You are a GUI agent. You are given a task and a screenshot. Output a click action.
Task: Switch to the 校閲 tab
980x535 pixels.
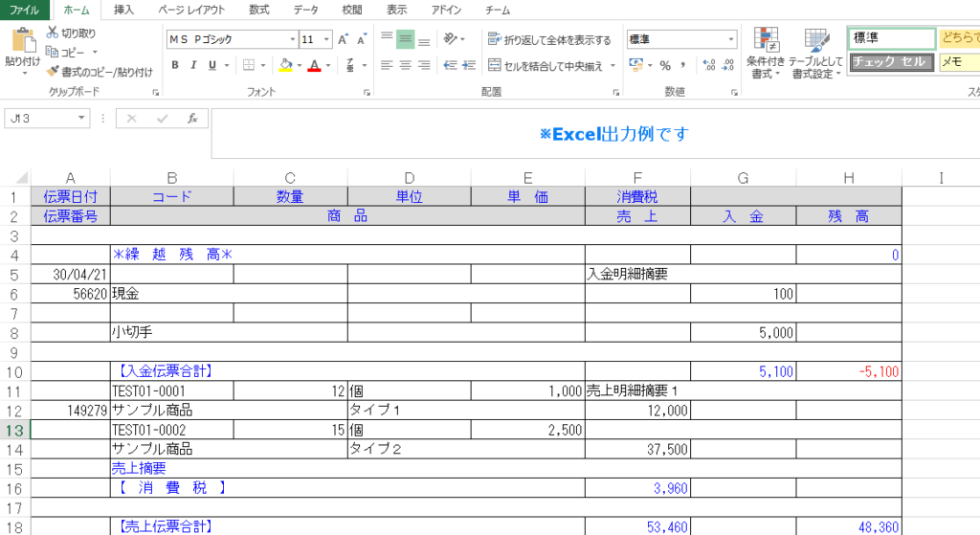pyautogui.click(x=352, y=10)
